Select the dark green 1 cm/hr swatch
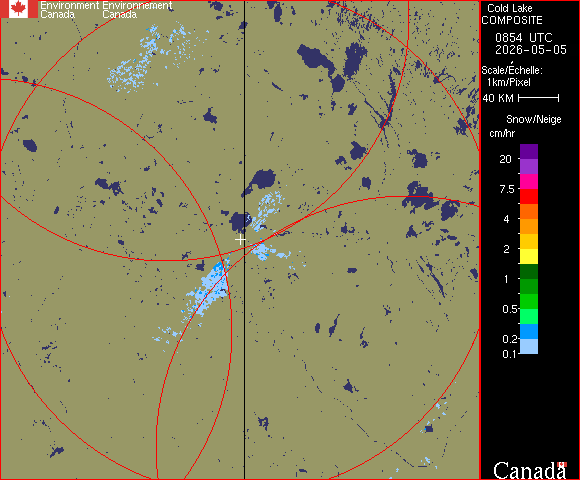580x480 pixels. tap(529, 271)
